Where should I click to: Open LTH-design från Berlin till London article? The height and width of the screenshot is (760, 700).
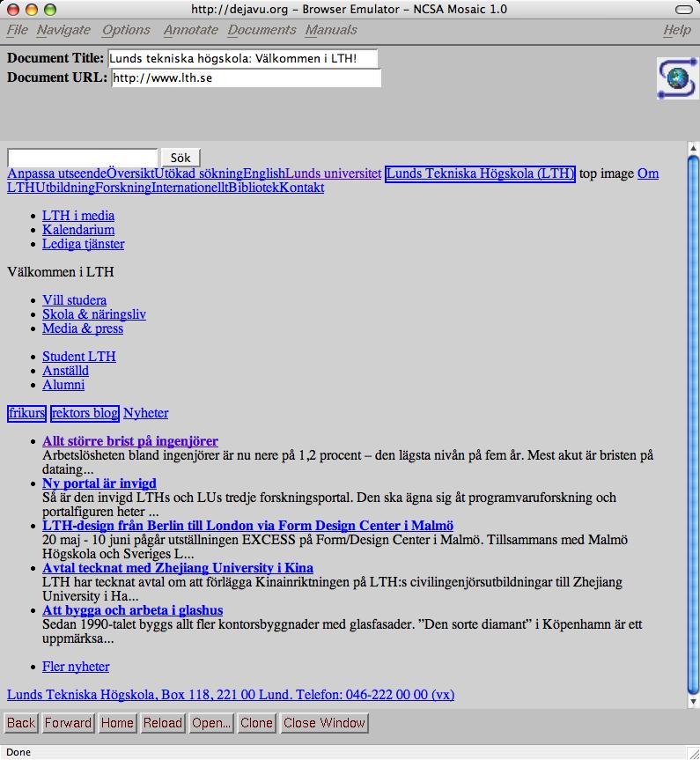248,526
